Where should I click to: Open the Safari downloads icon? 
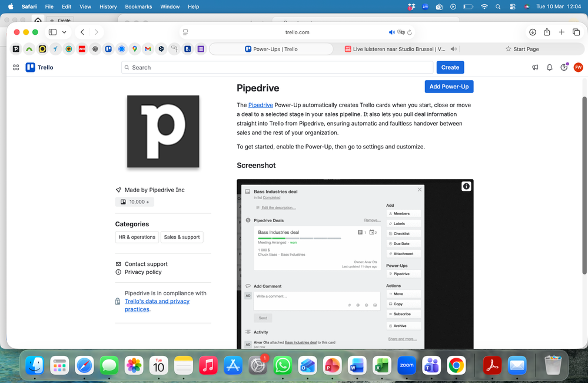point(533,32)
